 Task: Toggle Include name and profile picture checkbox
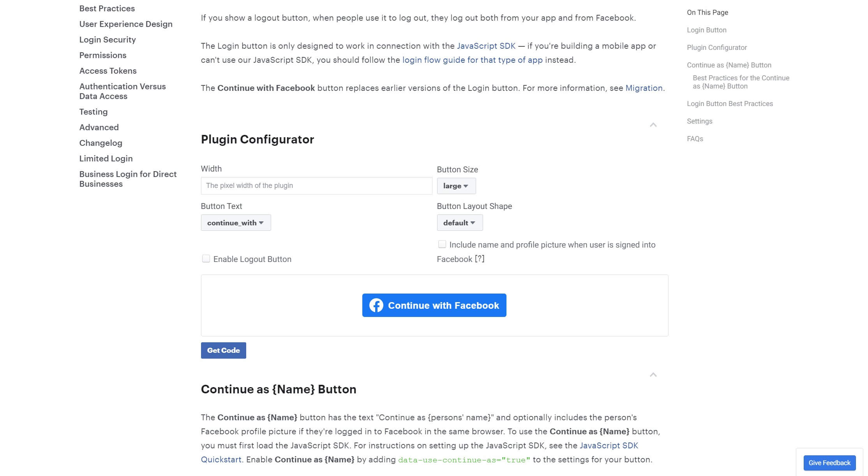click(x=442, y=244)
